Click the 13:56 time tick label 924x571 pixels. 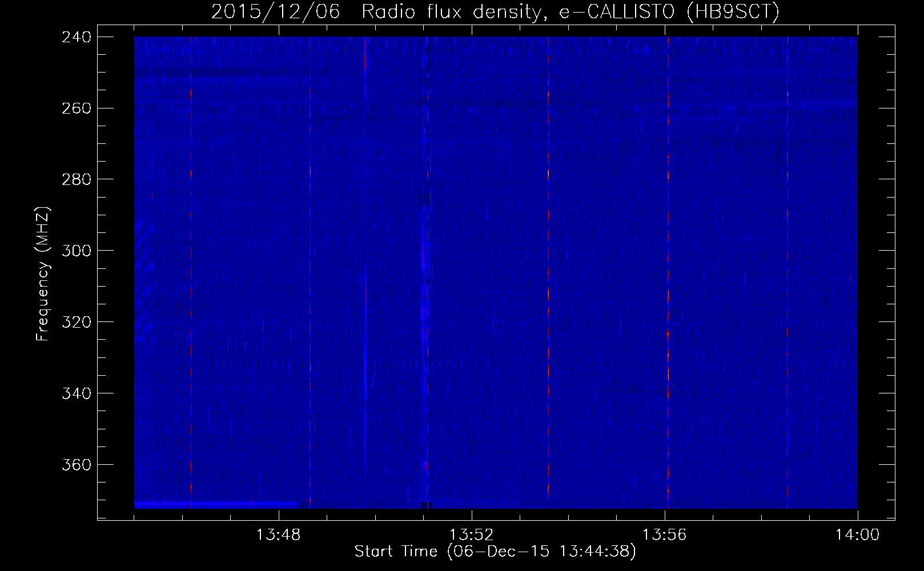665,535
